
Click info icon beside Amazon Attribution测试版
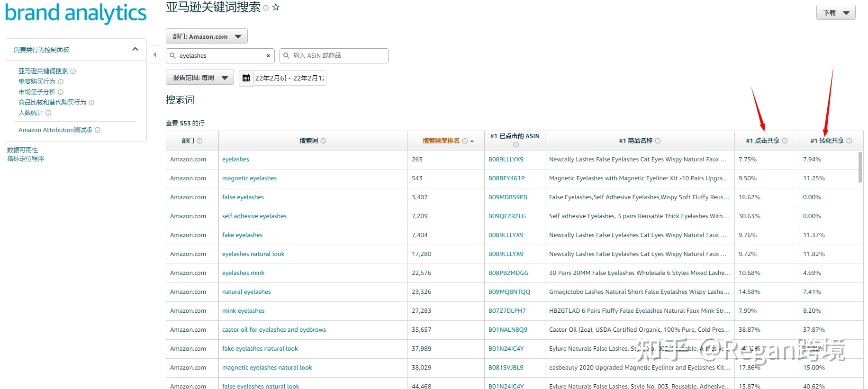[98, 130]
